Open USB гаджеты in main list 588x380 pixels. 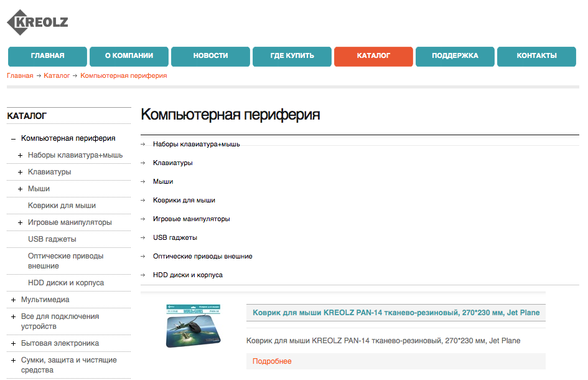click(x=175, y=238)
